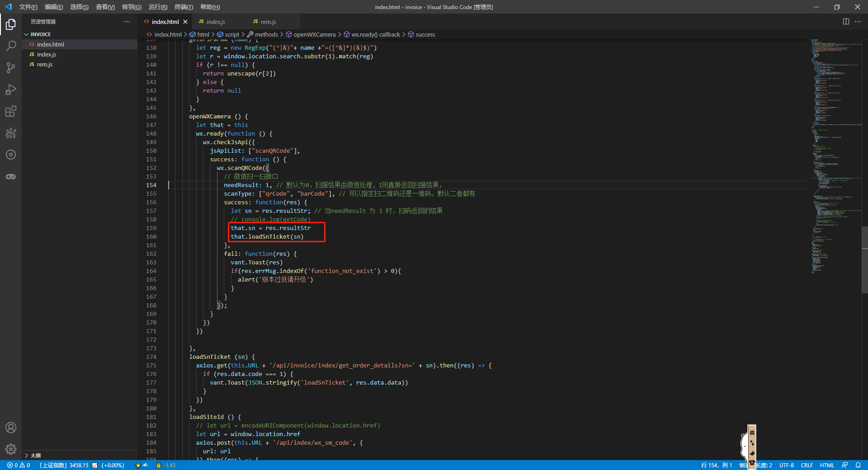Screen dimensions: 868x470
Task: Click the 资源管理器 explorer panel title
Action: (x=43, y=22)
